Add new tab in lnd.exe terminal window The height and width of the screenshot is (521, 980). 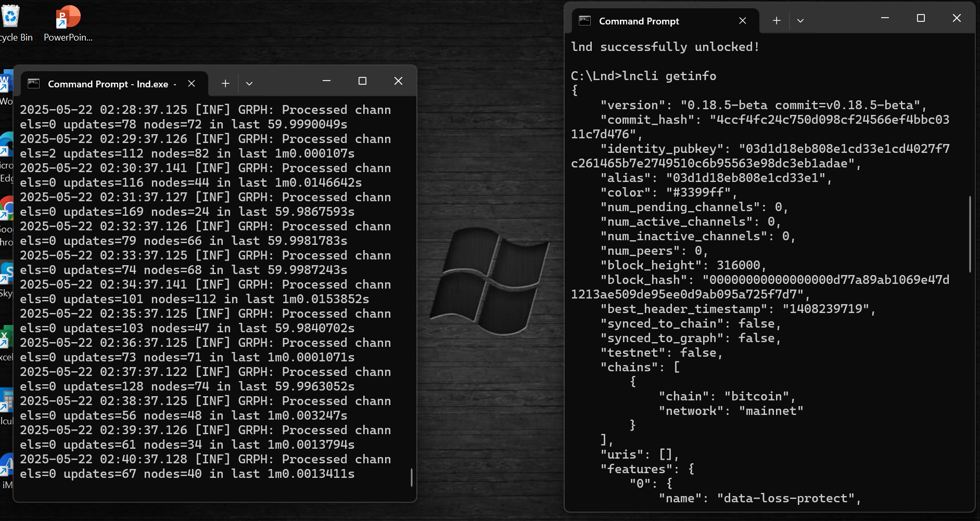pos(225,83)
